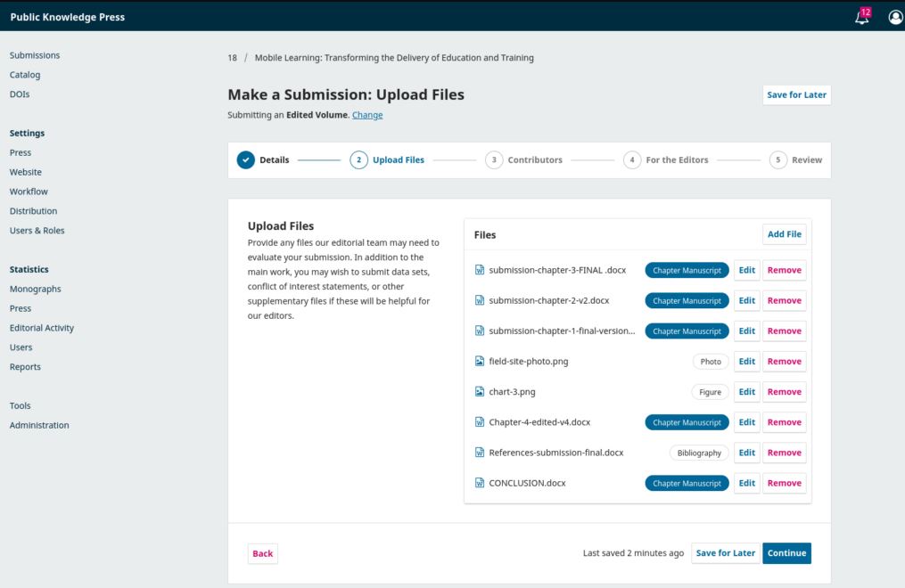Viewport: 905px width, 588px height.
Task: Click the file icon beside submission-chapter-2-v2.docx
Action: pos(480,300)
